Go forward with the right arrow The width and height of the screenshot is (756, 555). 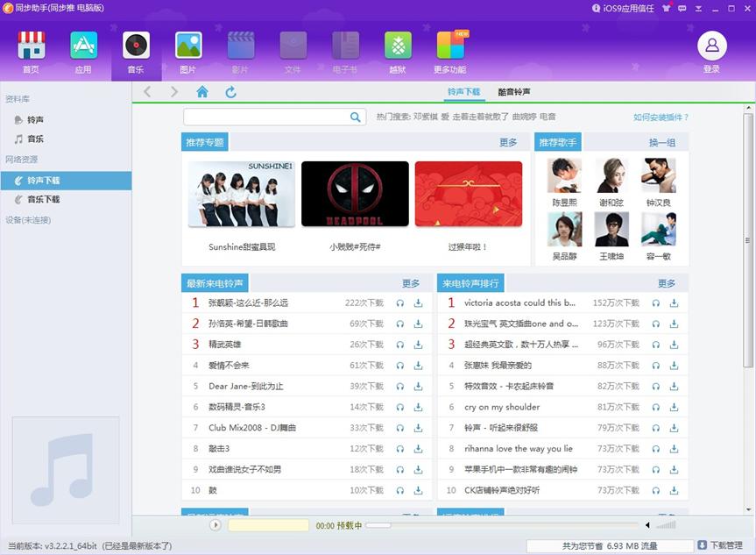pyautogui.click(x=174, y=92)
